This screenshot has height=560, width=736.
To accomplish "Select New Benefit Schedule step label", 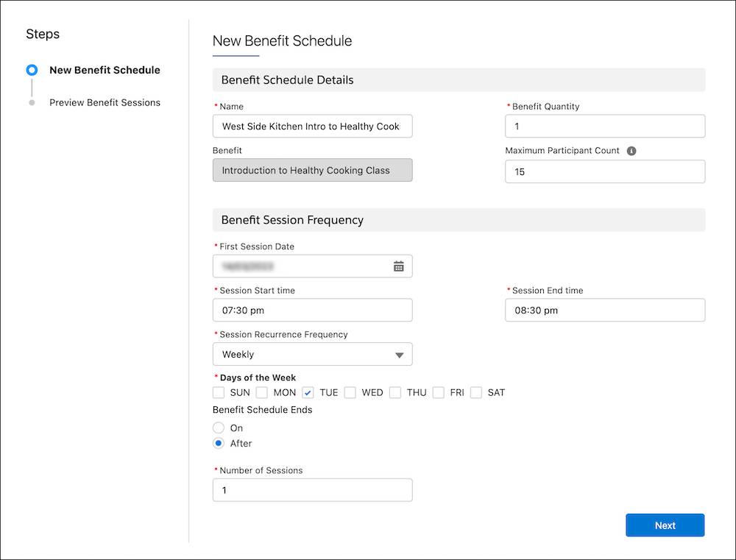I will click(x=105, y=71).
